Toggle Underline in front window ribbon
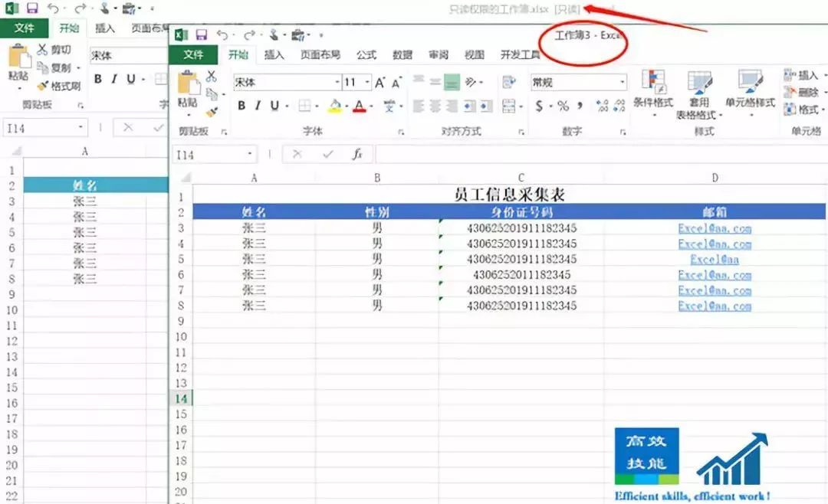Viewport: 828px width, 504px height. [x=274, y=106]
